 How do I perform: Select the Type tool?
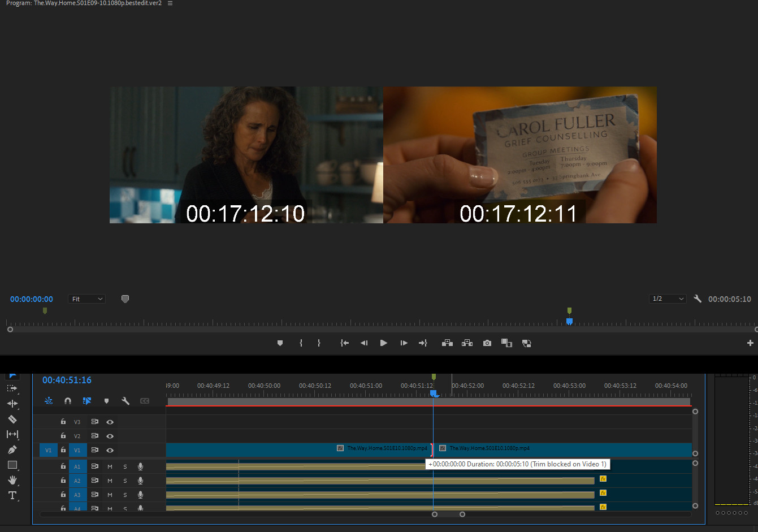[12, 495]
